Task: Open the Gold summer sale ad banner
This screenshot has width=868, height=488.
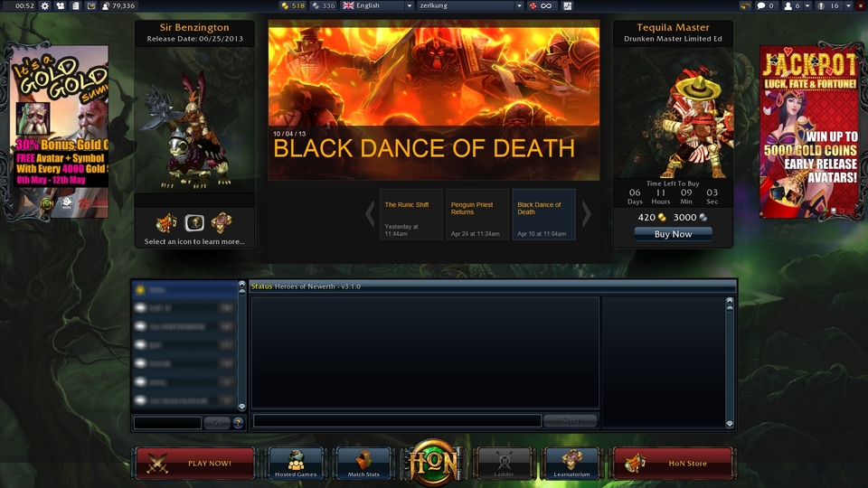Action: 61,132
